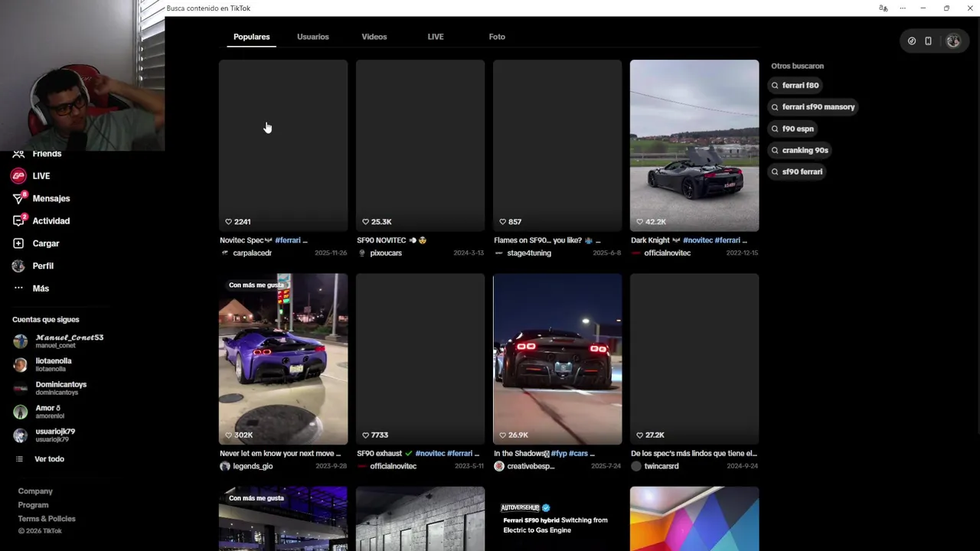980x551 pixels.
Task: Open the In the Shadows night Ferrari video
Action: (x=557, y=359)
